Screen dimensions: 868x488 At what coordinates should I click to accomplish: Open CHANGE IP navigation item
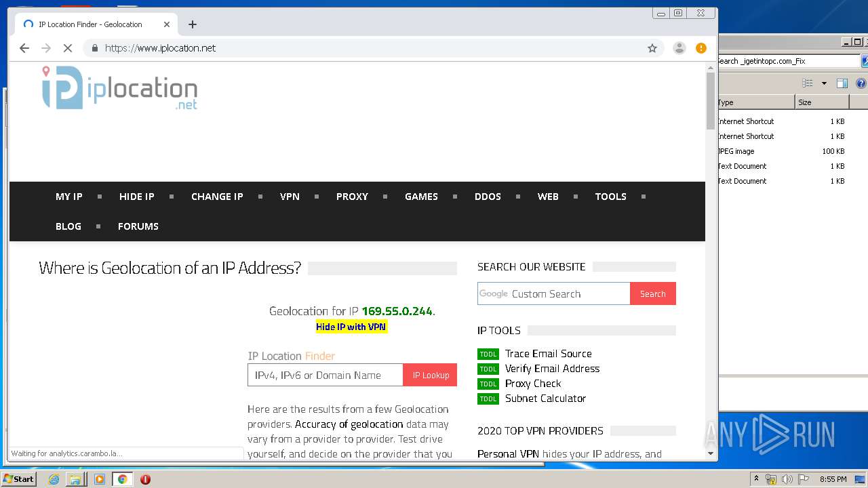[217, 197]
